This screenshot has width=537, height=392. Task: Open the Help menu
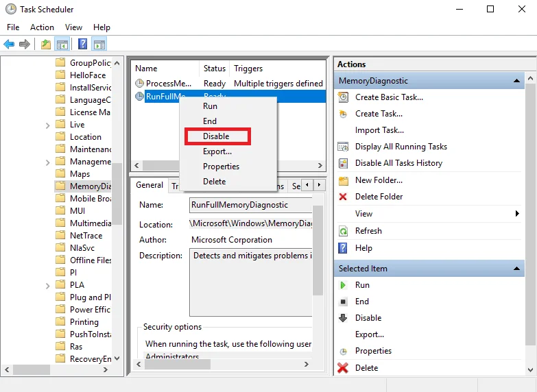pyautogui.click(x=102, y=27)
